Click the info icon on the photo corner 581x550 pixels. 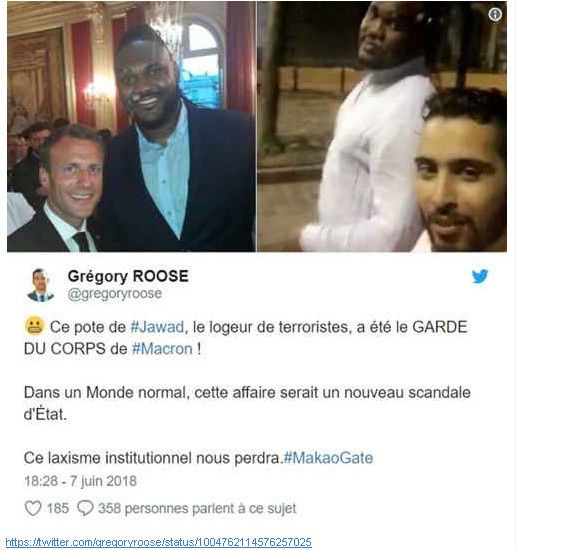[495, 14]
